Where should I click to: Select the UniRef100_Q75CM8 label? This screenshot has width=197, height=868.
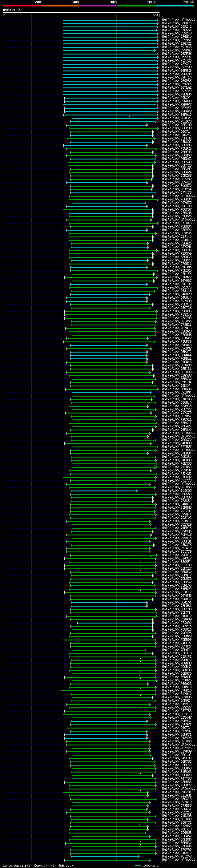(x=177, y=213)
